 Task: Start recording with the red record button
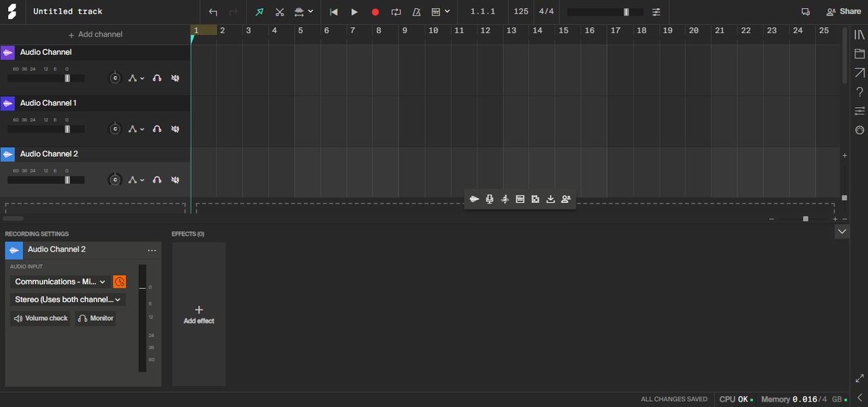click(x=375, y=12)
